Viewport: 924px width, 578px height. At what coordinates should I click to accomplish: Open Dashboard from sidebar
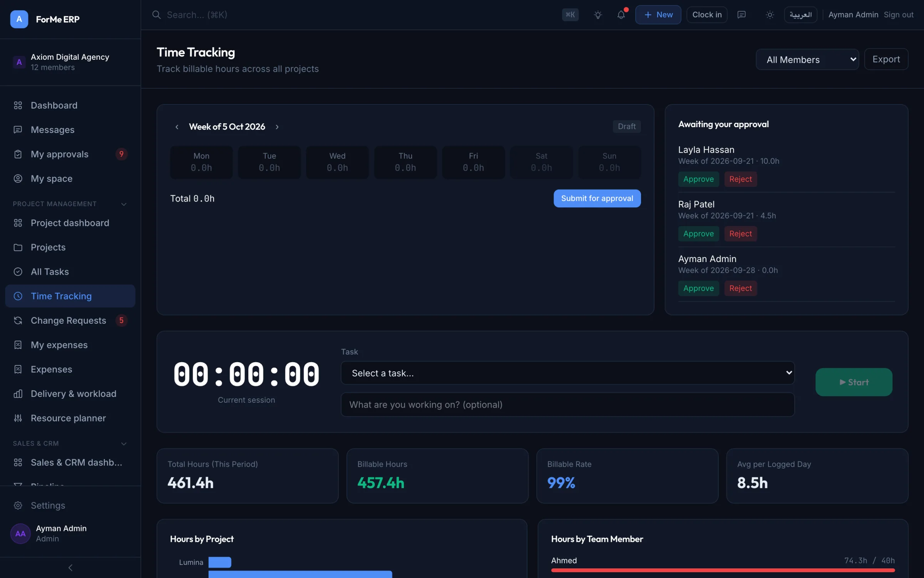click(x=70, y=105)
